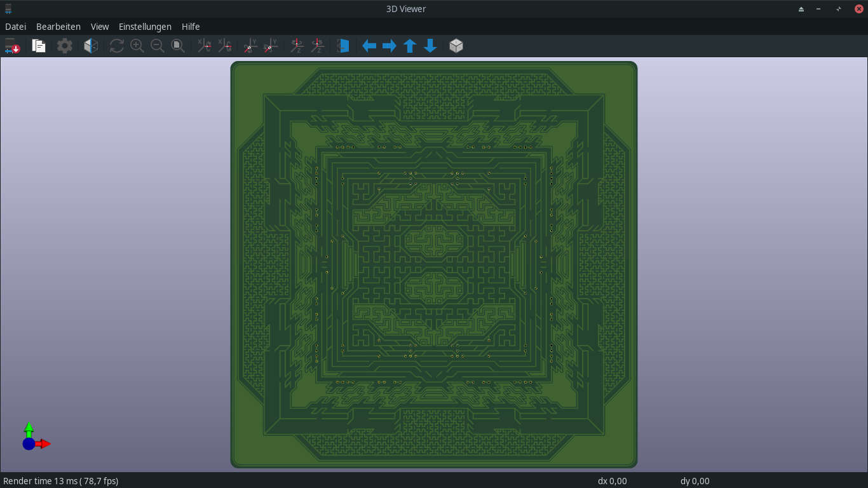This screenshot has height=488, width=868.
Task: Rotate Z clockwise using the toolbar icon
Action: (297, 46)
